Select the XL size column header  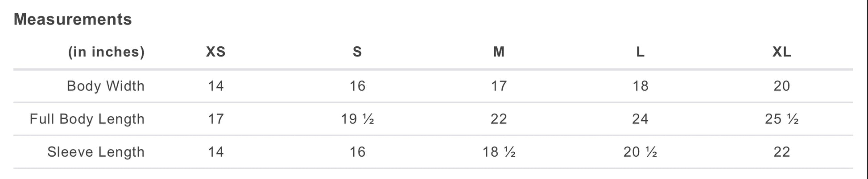[x=781, y=52]
